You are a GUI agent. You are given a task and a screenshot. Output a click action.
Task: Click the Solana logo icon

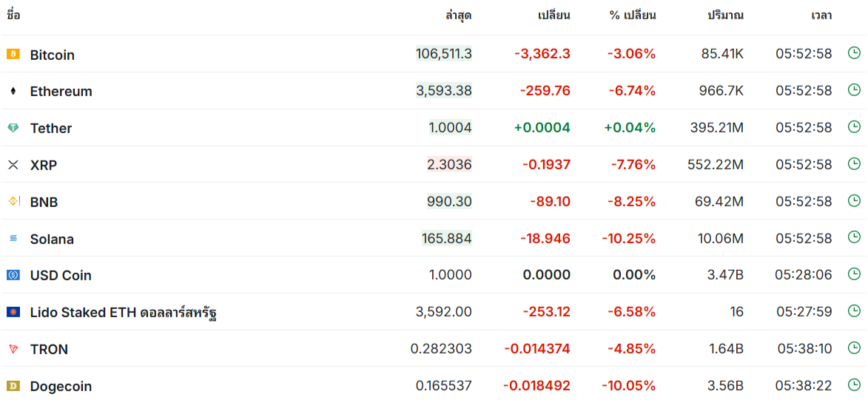tap(13, 238)
